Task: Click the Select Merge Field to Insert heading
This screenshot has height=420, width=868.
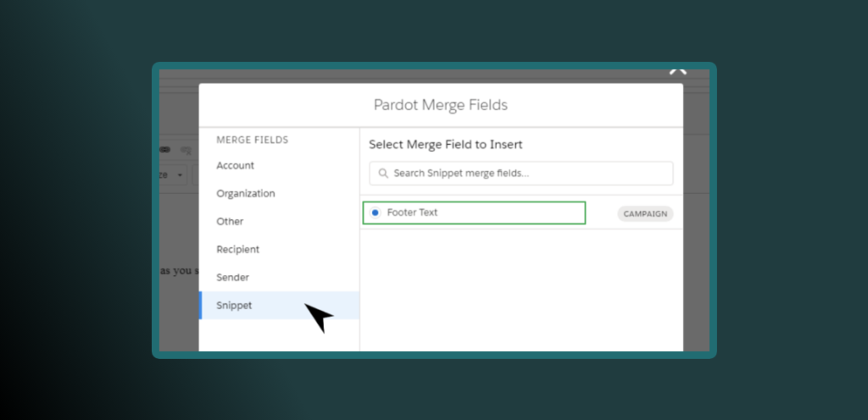Action: coord(445,145)
